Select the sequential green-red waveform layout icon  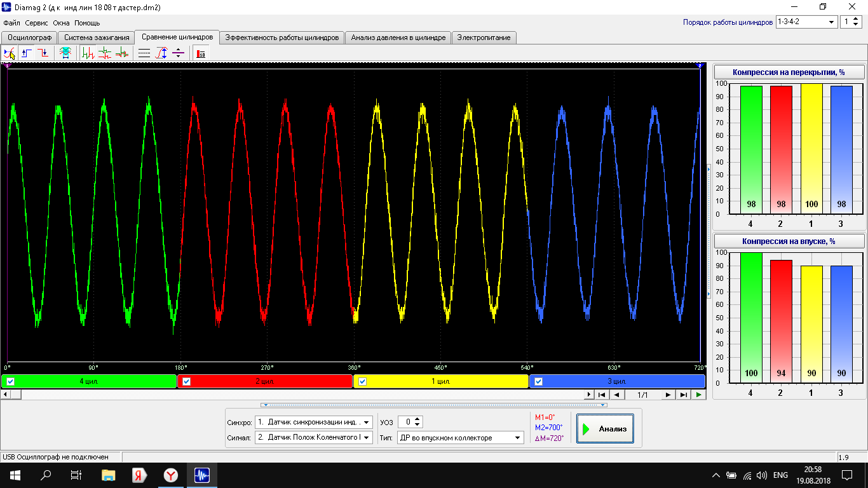coord(88,53)
